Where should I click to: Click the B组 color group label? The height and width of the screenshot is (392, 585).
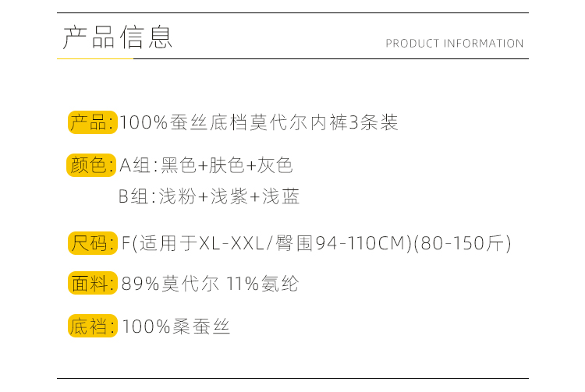tap(135, 196)
